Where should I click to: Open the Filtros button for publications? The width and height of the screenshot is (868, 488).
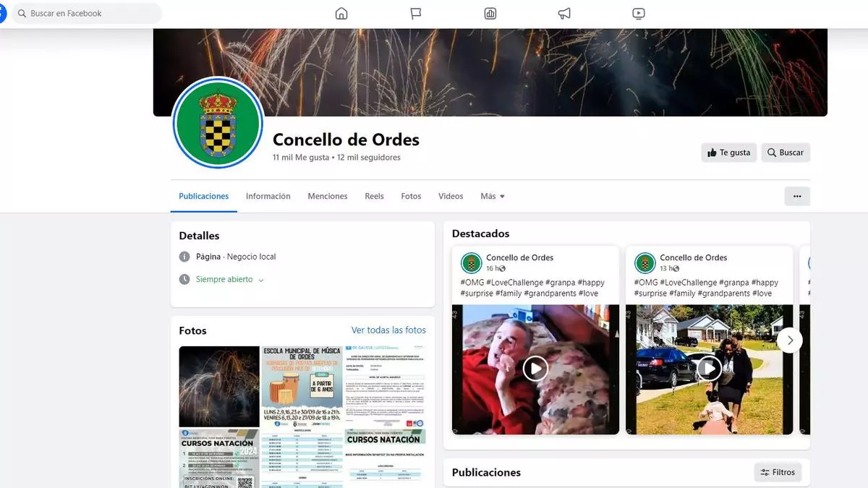click(x=778, y=472)
